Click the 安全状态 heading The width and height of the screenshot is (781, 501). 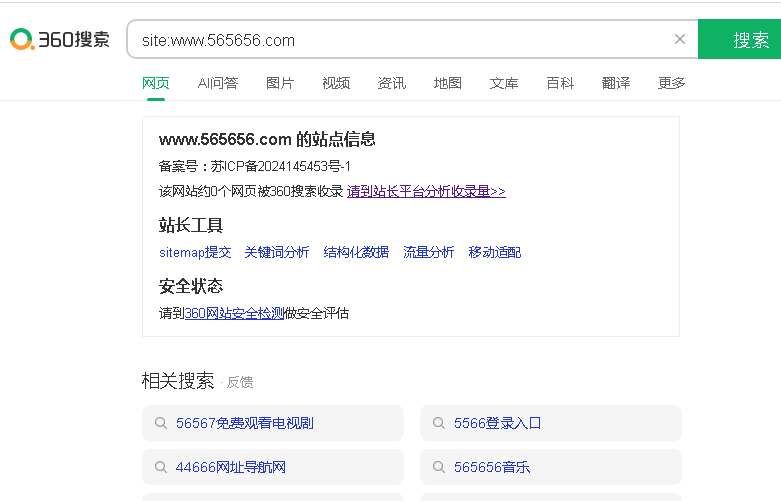tap(191, 286)
